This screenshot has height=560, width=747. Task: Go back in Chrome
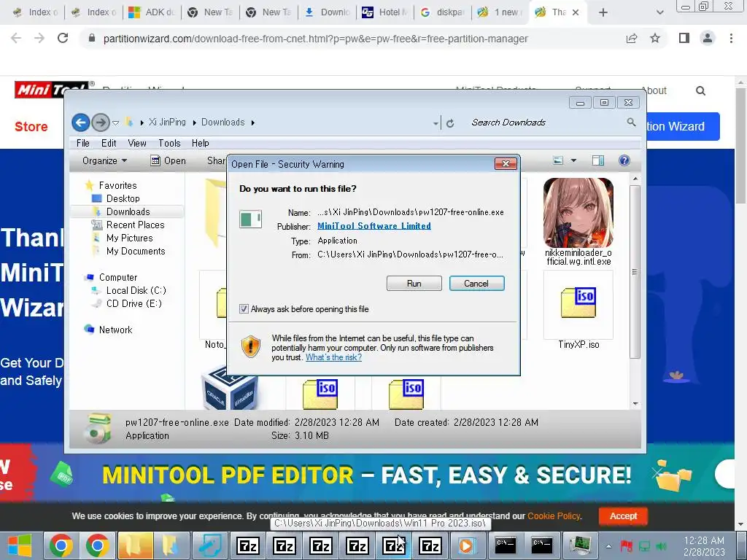[16, 39]
